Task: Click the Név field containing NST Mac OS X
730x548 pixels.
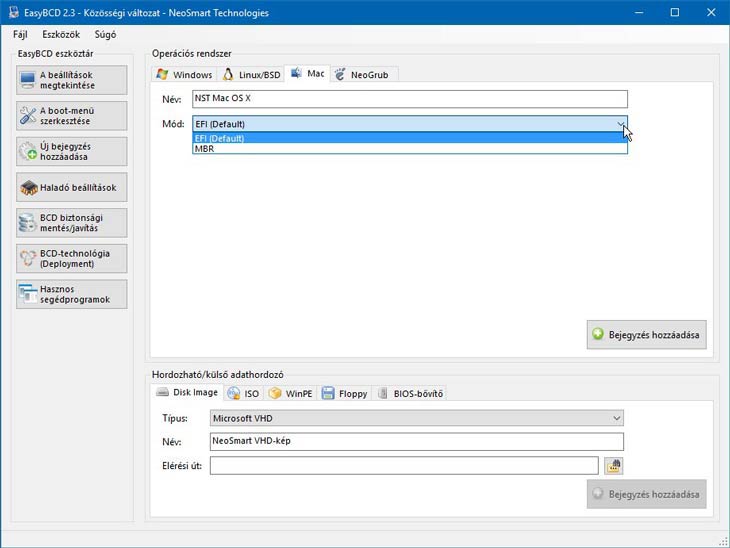Action: pyautogui.click(x=409, y=99)
